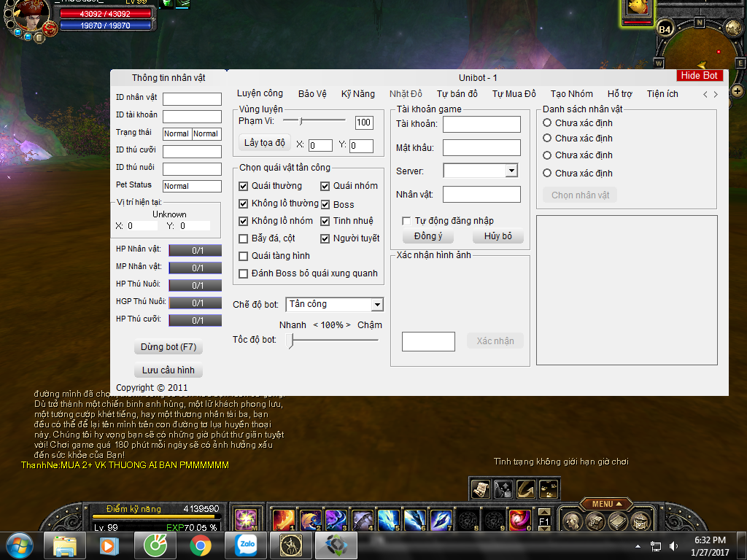Click the Đồng ý button
This screenshot has width=747, height=560.
(x=427, y=236)
